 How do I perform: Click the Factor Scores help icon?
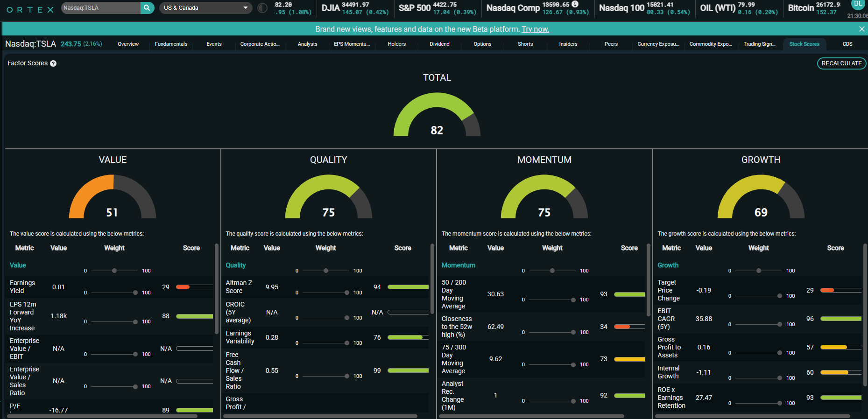coord(53,63)
